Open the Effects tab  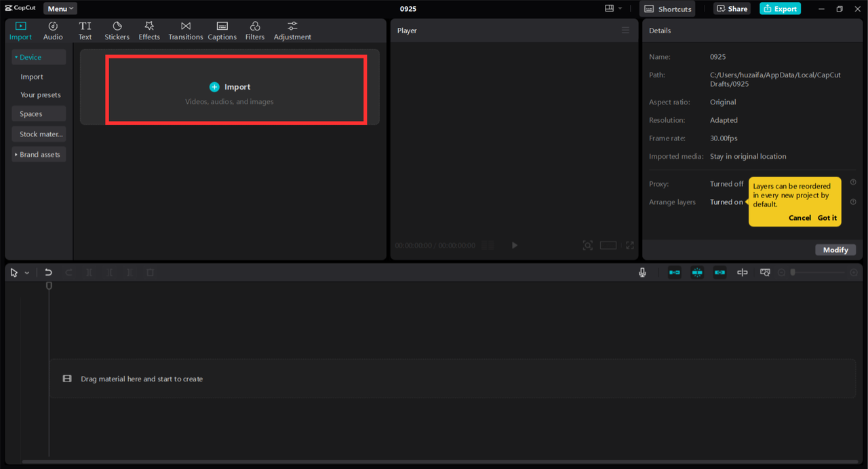pyautogui.click(x=149, y=31)
